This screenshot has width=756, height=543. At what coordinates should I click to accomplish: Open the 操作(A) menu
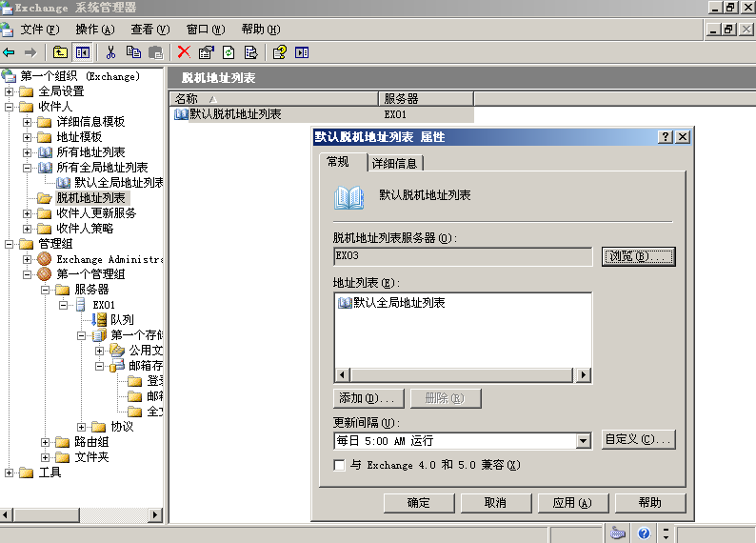(x=95, y=30)
